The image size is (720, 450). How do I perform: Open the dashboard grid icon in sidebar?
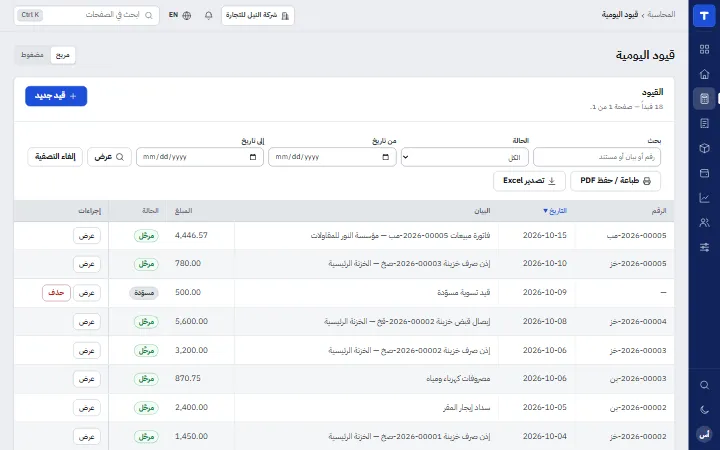click(x=704, y=49)
